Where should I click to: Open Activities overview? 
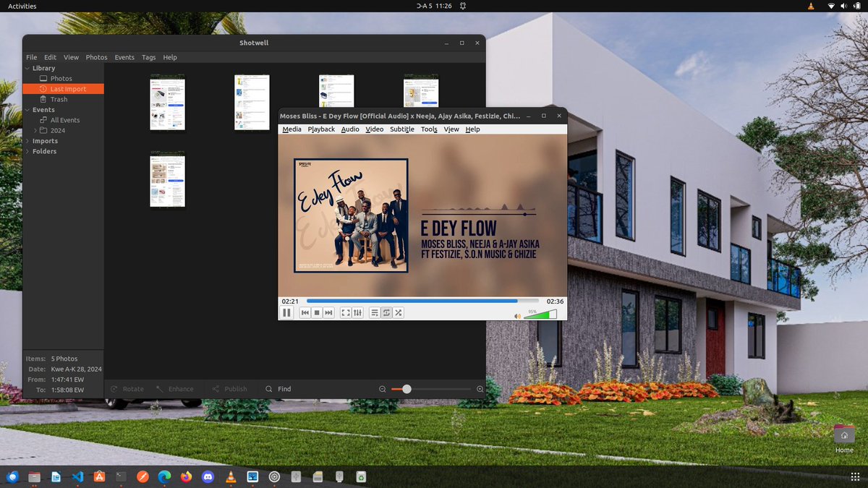pyautogui.click(x=22, y=6)
